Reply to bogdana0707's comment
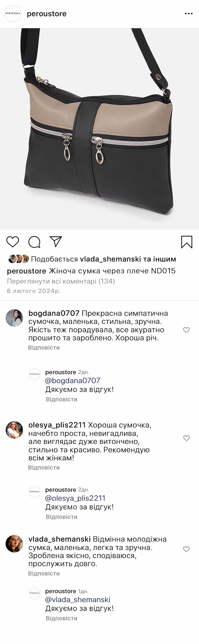The height and width of the screenshot is (644, 199). click(x=44, y=347)
